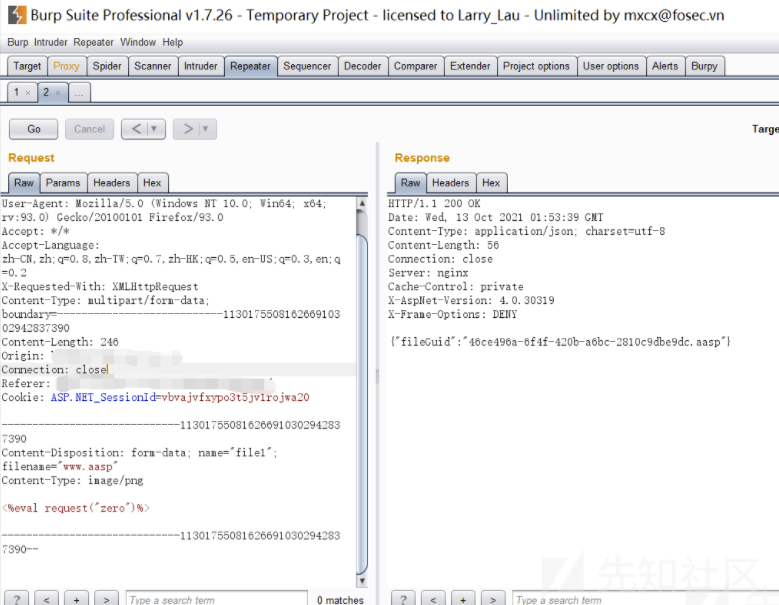Click the 'HTTP/1.1 200 OK' status line
This screenshot has width=779, height=605.
click(x=434, y=203)
